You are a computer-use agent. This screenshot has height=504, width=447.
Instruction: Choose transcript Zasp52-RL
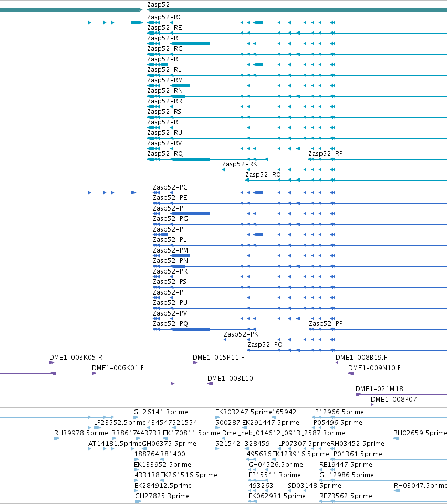pyautogui.click(x=164, y=70)
